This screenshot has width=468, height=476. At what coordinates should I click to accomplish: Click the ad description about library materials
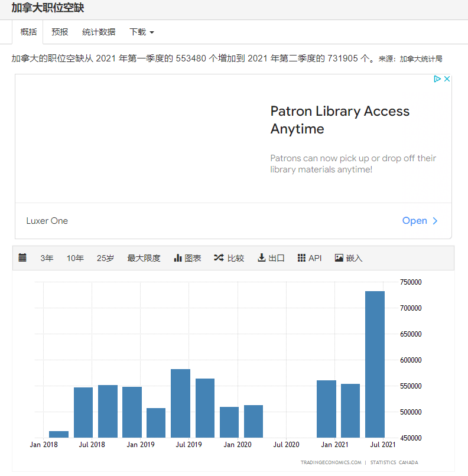(353, 164)
